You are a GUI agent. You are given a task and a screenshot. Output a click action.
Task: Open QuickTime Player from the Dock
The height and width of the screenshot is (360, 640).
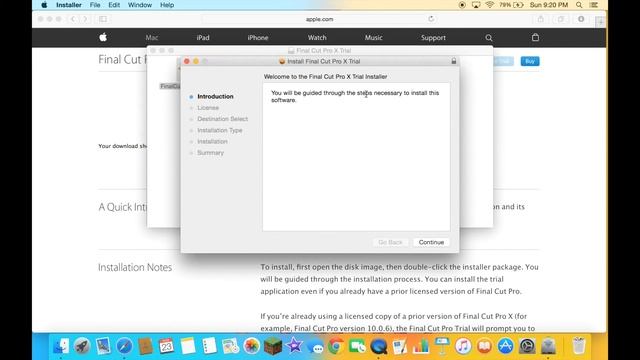coord(378,346)
